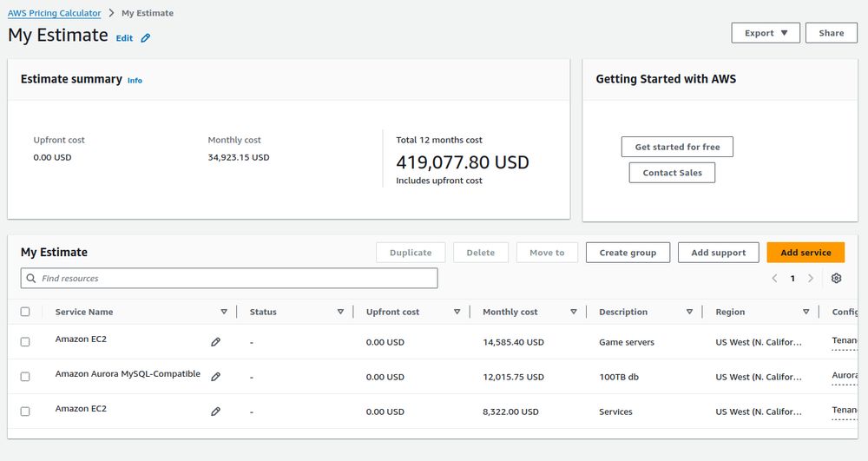
Task: Click Get started for free
Action: pos(677,147)
